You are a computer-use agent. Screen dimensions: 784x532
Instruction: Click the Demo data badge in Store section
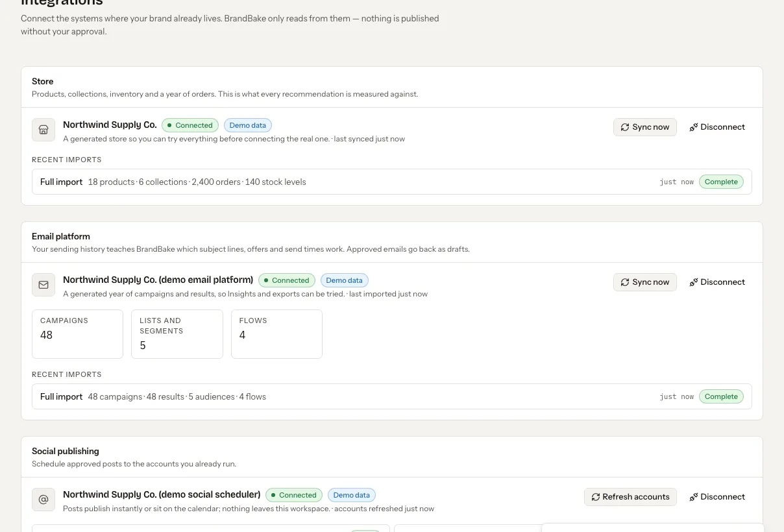tap(248, 125)
